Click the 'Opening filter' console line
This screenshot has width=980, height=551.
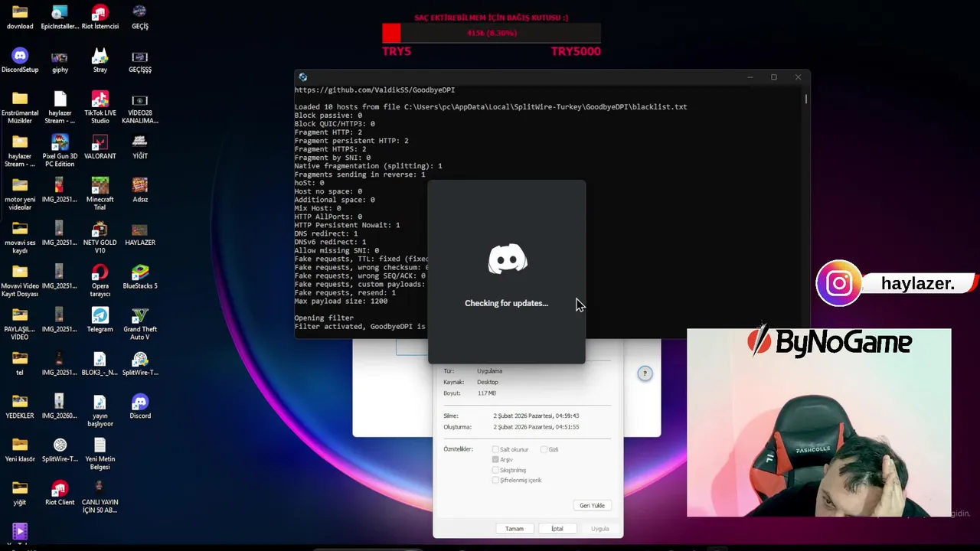point(324,318)
